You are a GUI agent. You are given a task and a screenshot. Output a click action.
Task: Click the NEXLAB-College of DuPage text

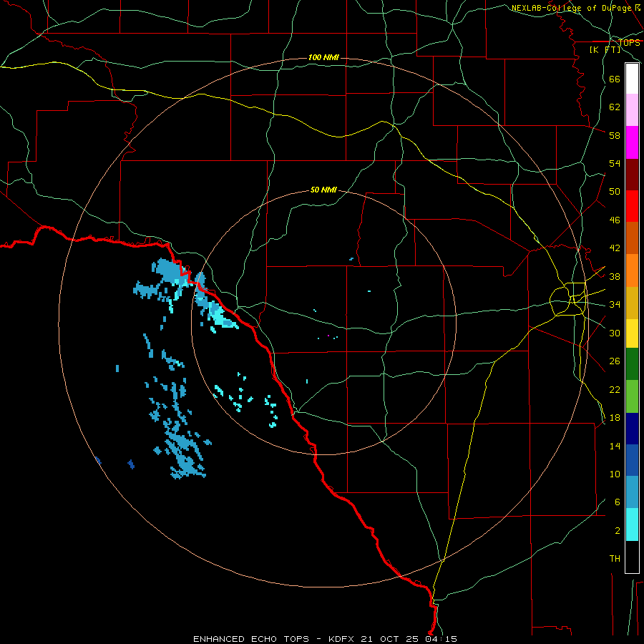[x=573, y=8]
